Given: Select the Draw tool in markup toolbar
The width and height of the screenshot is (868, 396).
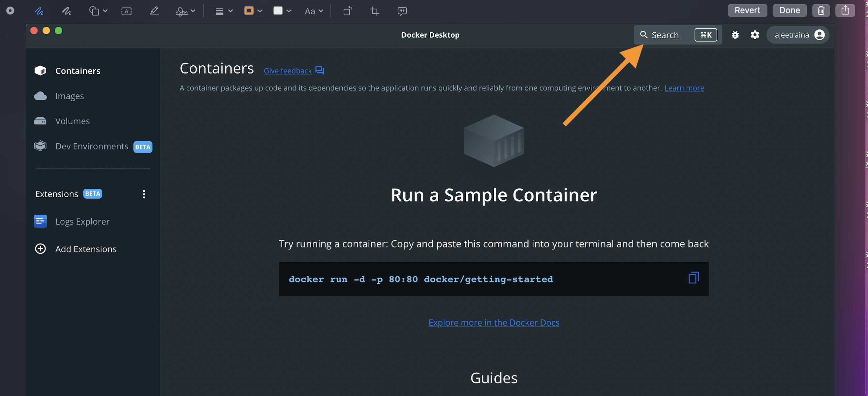Looking at the screenshot, I should click(66, 11).
